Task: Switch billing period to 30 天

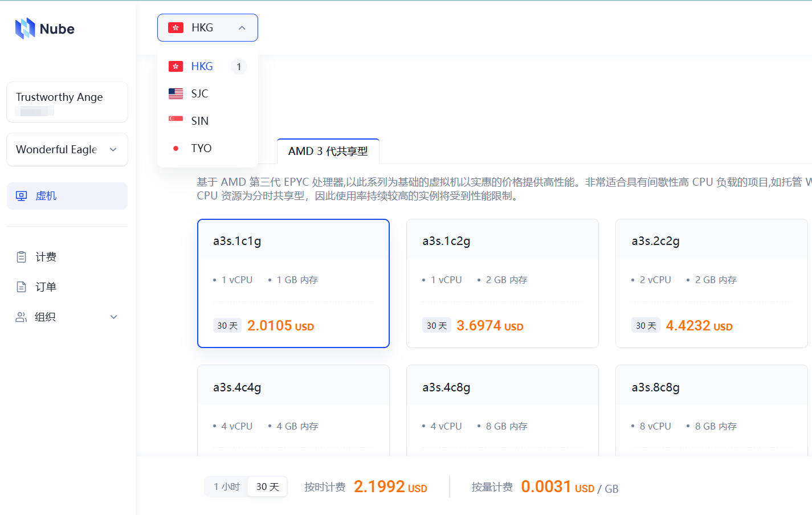Action: 267,487
